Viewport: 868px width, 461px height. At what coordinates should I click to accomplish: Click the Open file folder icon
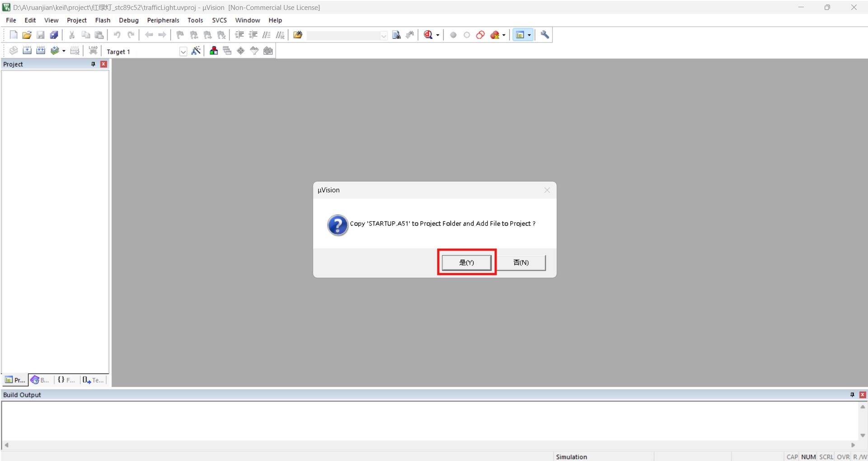click(27, 35)
